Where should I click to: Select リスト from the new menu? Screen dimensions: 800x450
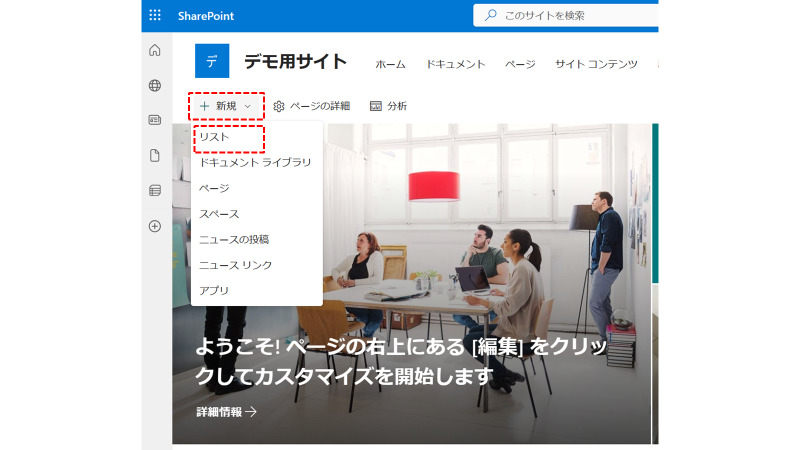tap(257, 137)
